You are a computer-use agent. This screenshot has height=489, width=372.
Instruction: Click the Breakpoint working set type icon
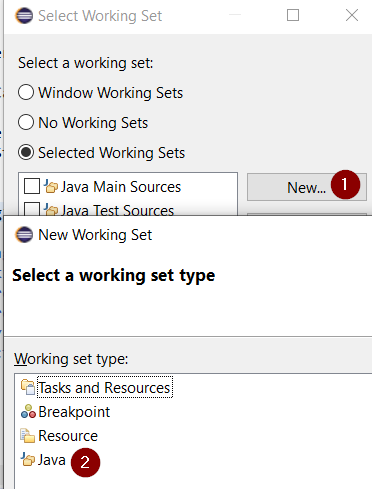(28, 412)
